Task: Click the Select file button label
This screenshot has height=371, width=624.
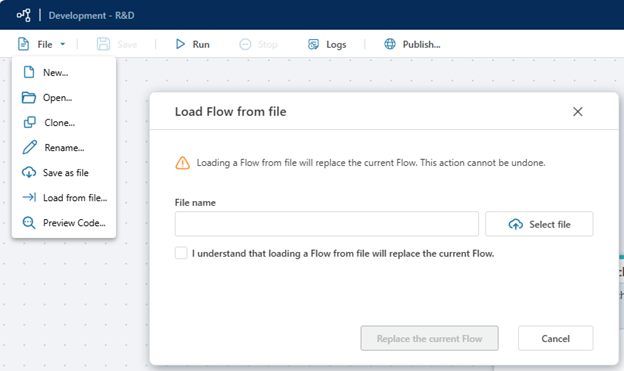Action: (x=550, y=225)
